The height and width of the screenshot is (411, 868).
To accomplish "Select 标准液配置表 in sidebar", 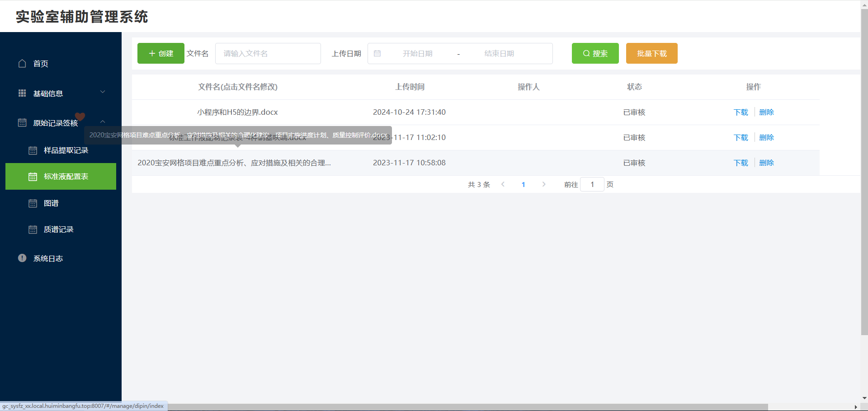I will pos(61,177).
